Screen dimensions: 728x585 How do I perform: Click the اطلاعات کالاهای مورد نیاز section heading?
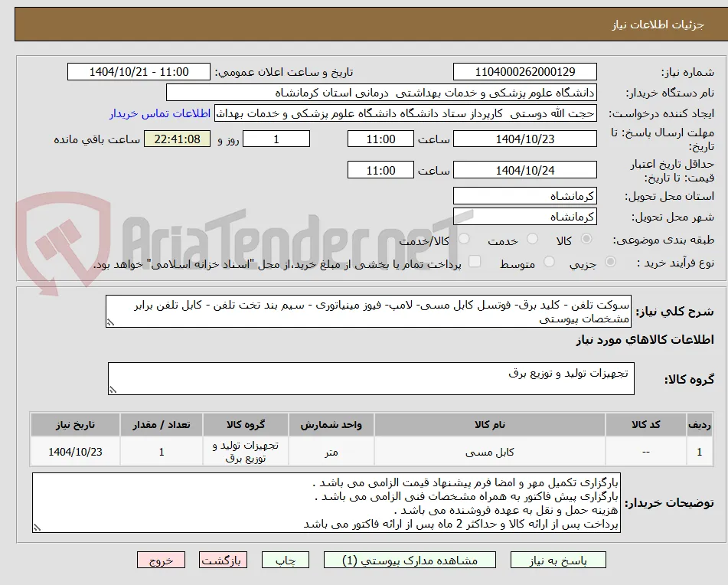coord(645,340)
